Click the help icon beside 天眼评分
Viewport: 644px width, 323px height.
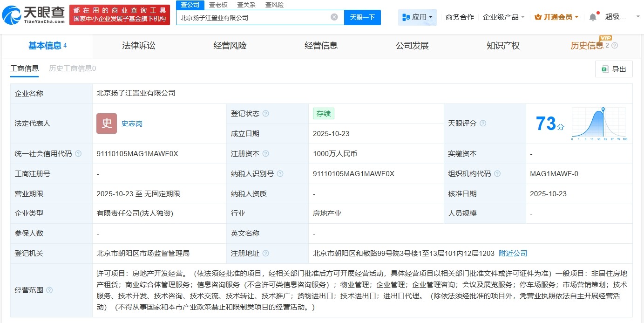click(x=483, y=123)
